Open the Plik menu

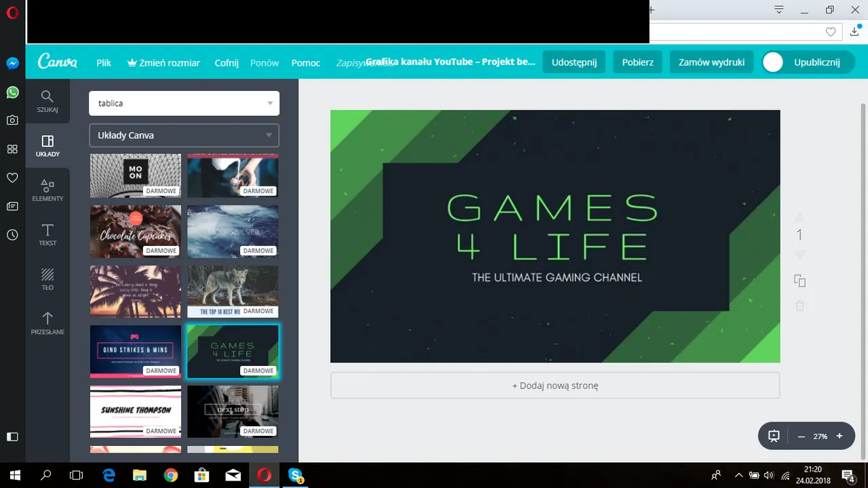pos(104,62)
